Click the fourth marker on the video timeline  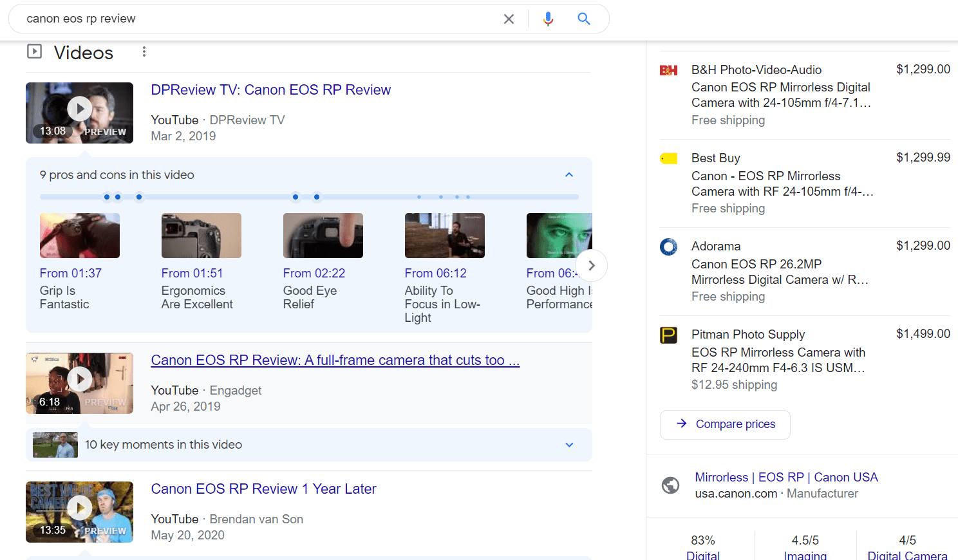tap(296, 197)
